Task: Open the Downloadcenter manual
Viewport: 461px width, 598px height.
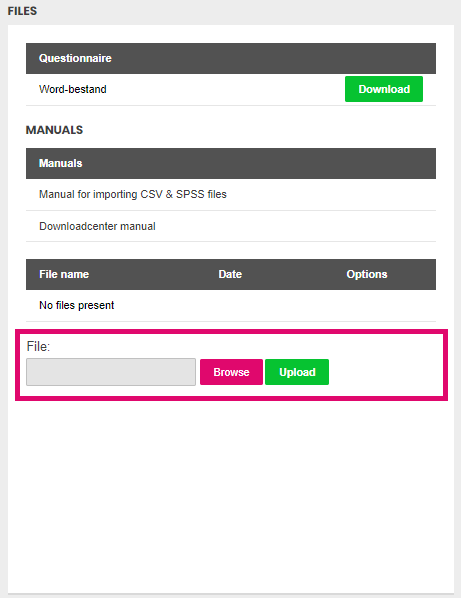Action: point(97,226)
